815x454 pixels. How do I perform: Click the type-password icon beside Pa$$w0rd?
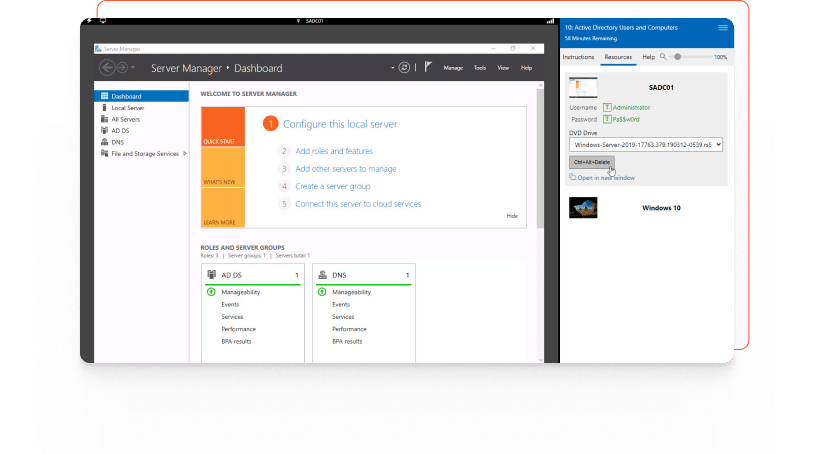[x=606, y=119]
